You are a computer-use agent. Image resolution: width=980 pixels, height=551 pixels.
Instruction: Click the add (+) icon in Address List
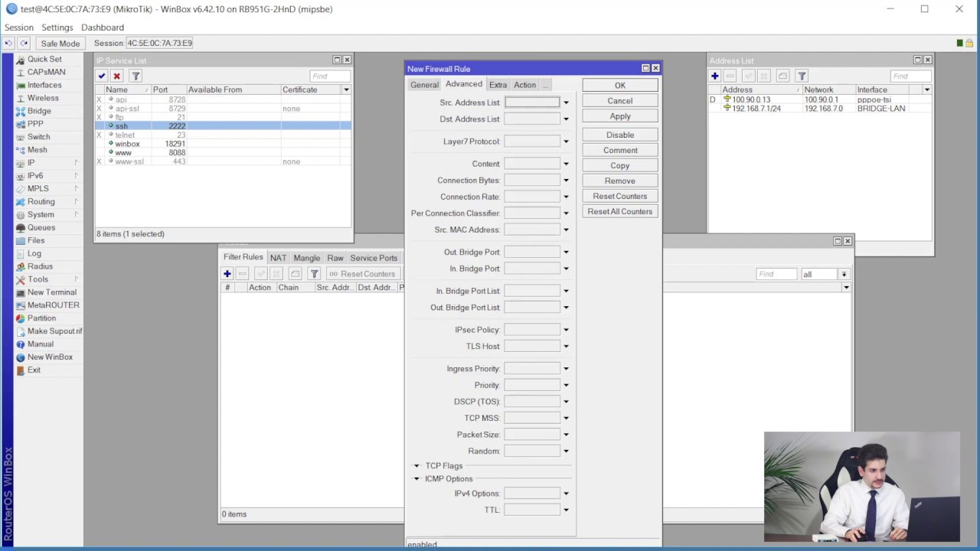pyautogui.click(x=714, y=76)
